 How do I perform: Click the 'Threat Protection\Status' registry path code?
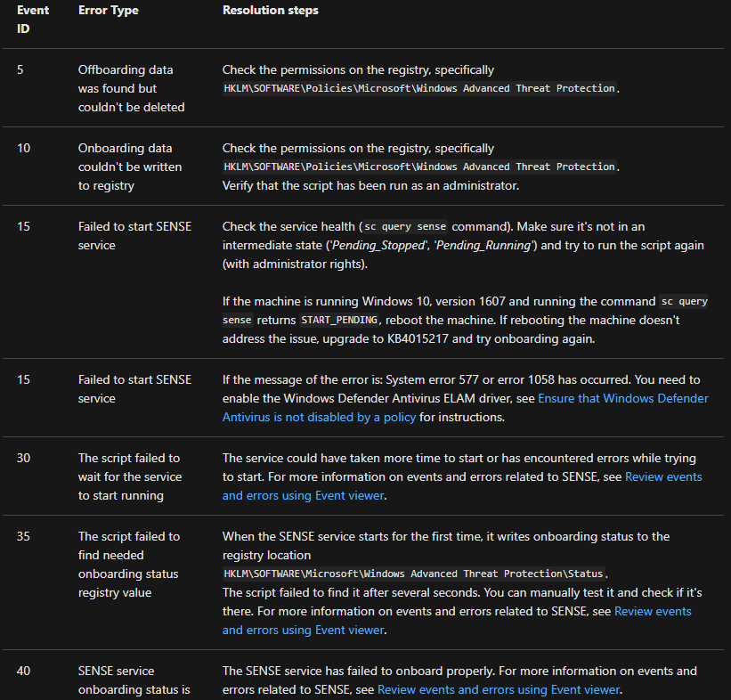[x=413, y=574]
